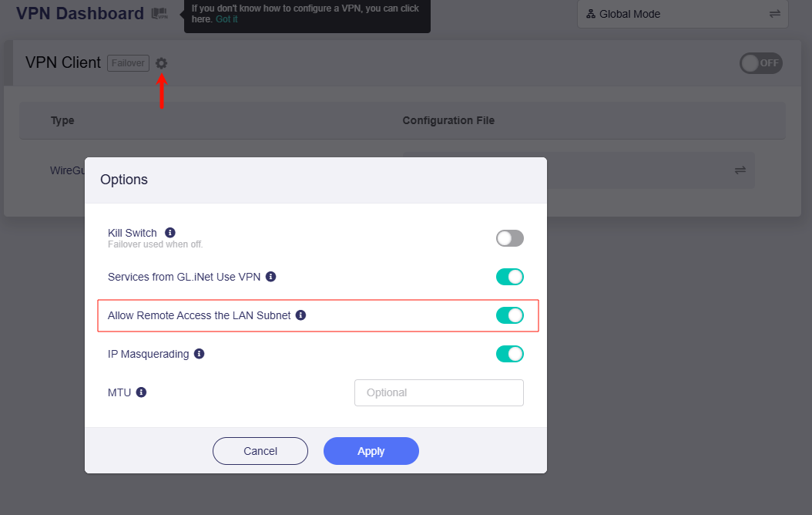Viewport: 812px width, 515px height.
Task: Click the MTU Optional input field
Action: tap(438, 392)
